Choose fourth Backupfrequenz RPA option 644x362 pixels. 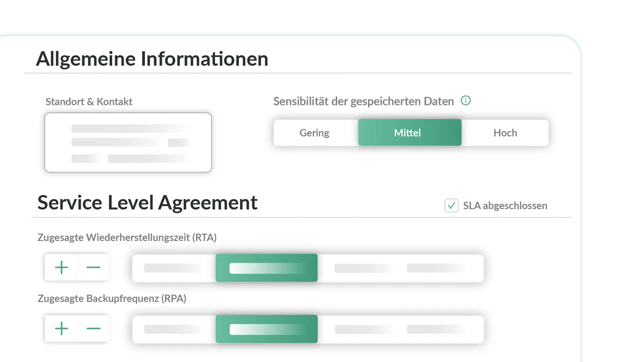click(436, 329)
